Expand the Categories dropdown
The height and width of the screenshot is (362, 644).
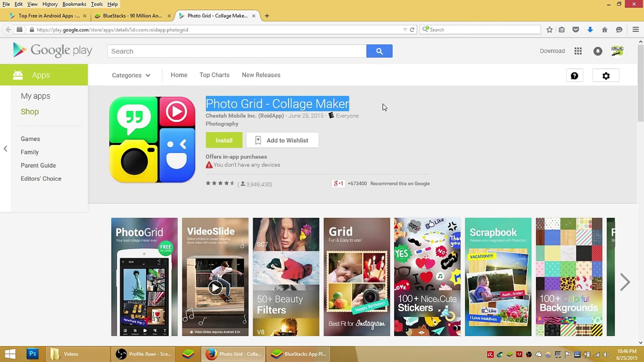pos(131,75)
